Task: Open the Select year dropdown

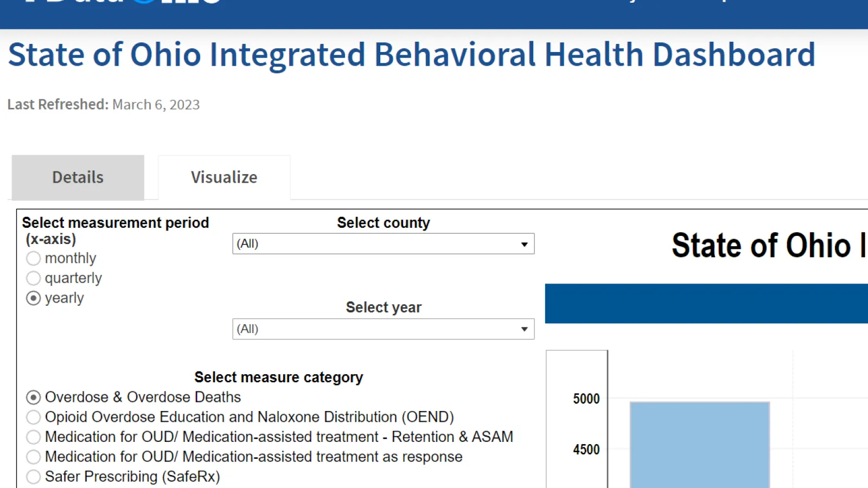Action: 383,329
